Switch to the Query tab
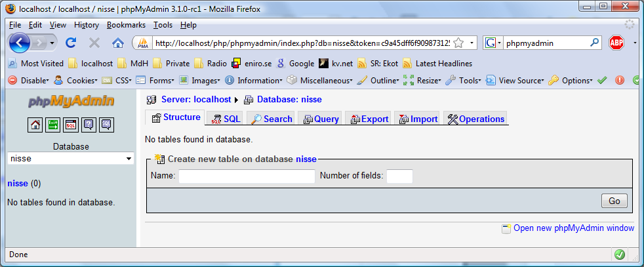Viewport: 644px width, 267px height. pyautogui.click(x=321, y=119)
